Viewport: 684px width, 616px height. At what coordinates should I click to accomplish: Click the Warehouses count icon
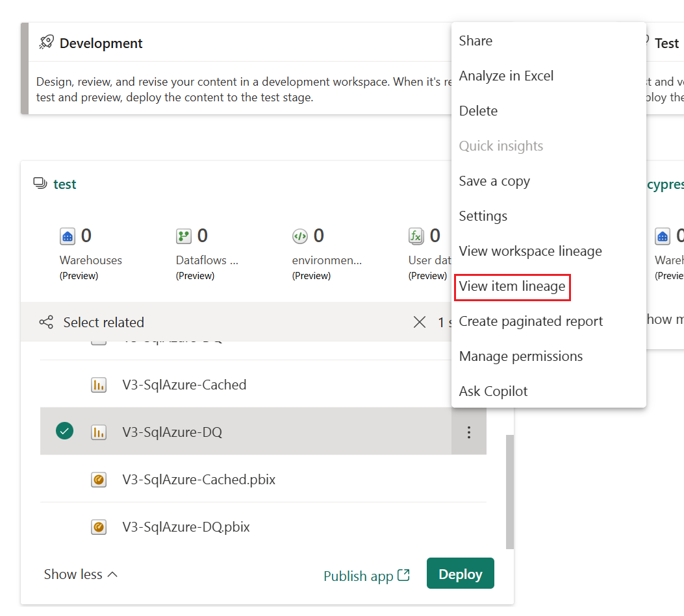click(x=68, y=236)
